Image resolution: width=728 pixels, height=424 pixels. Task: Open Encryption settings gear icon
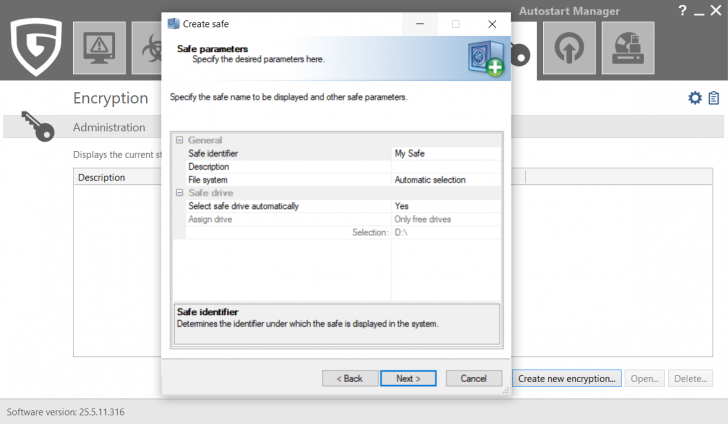click(x=695, y=98)
